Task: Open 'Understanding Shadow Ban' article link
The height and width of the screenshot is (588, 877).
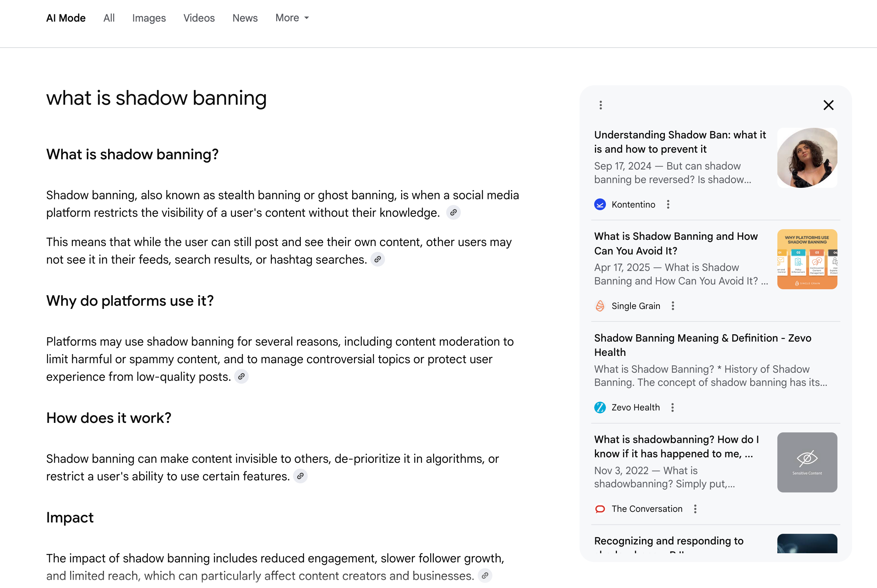Action: (680, 142)
